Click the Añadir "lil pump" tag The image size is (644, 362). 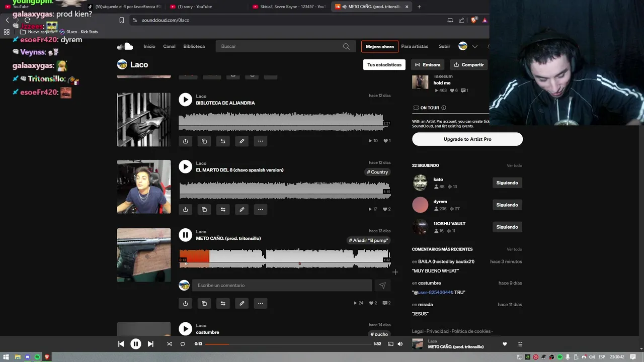click(x=368, y=240)
